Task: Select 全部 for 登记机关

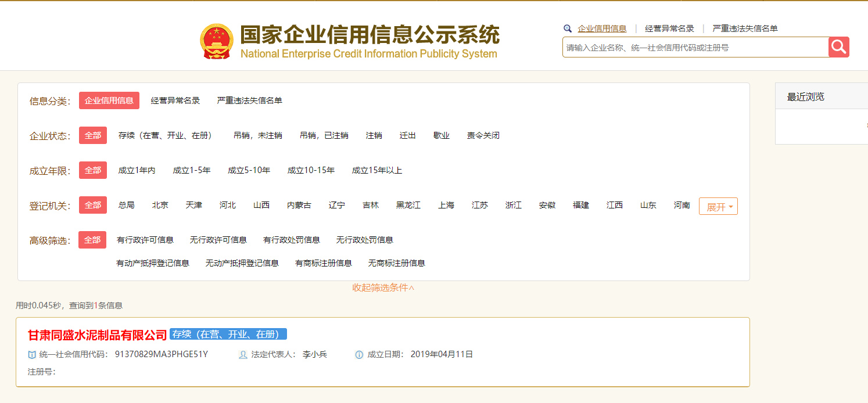Action: (x=93, y=205)
